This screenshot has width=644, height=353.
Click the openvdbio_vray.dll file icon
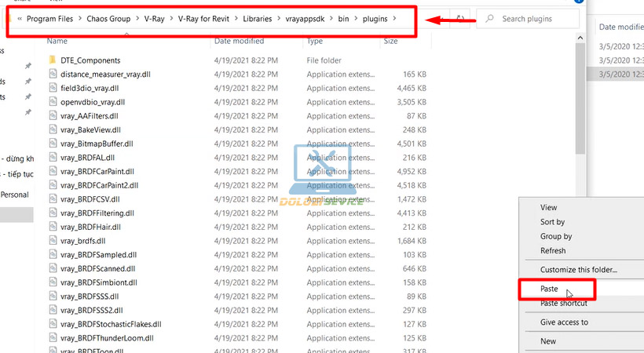point(52,102)
